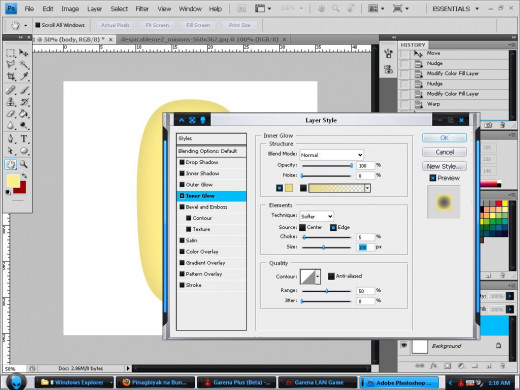
Task: Select the Crop tool
Action: point(11,76)
